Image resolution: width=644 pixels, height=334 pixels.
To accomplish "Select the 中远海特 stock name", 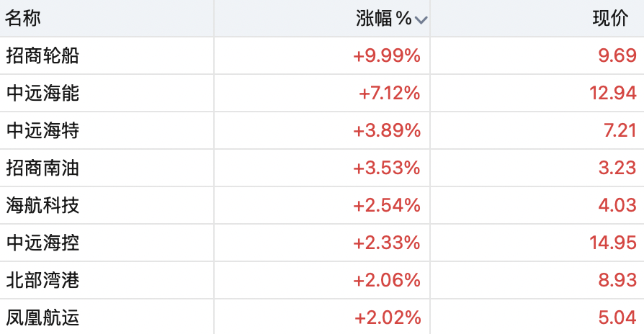I will click(x=43, y=131).
